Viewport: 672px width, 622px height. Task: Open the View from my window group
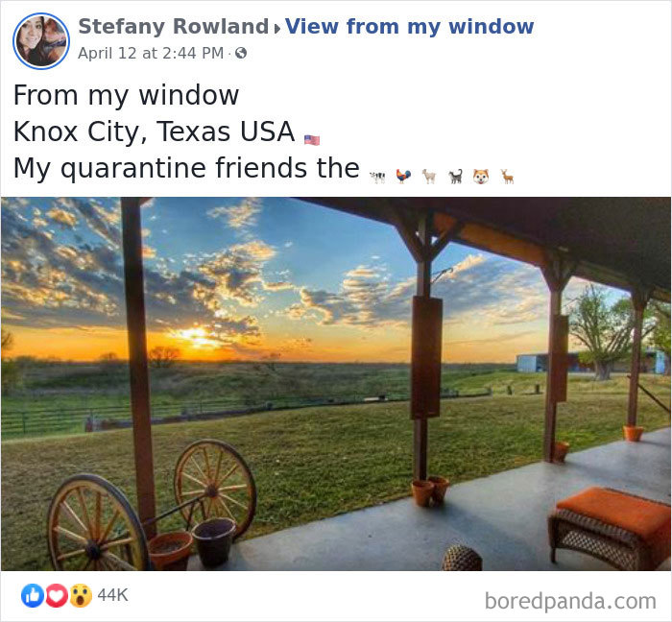pos(410,27)
